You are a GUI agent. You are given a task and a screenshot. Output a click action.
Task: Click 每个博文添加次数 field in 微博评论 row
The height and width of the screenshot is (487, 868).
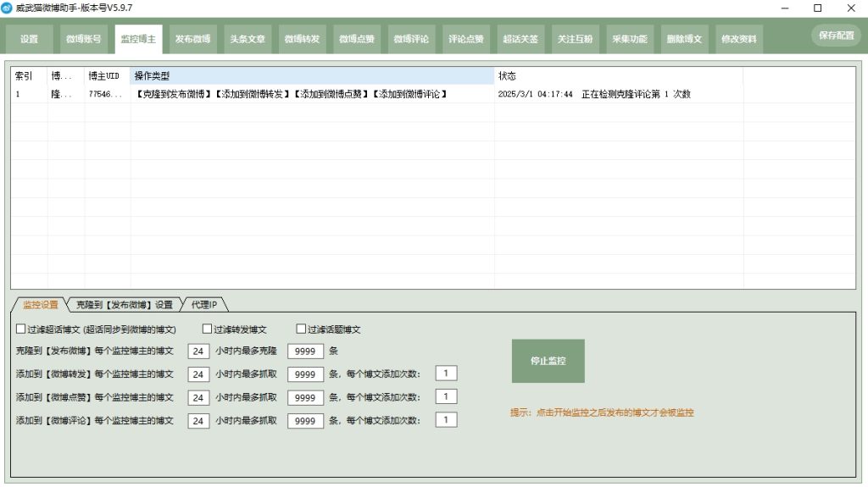point(446,419)
